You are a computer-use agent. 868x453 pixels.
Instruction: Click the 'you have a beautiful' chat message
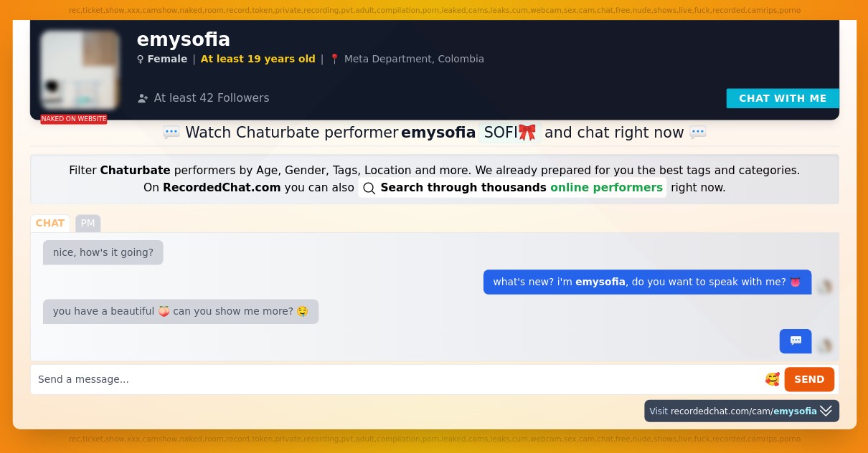181,311
